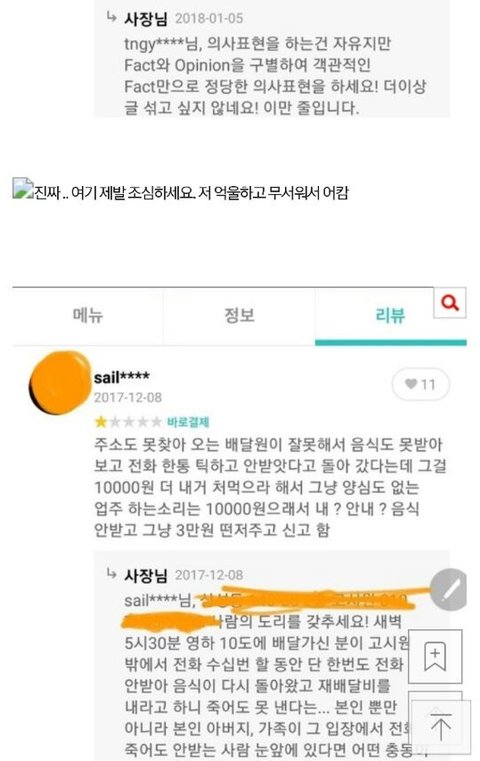
Task: Click 사장님 label in the 2018-01-05 reply
Action: [146, 18]
